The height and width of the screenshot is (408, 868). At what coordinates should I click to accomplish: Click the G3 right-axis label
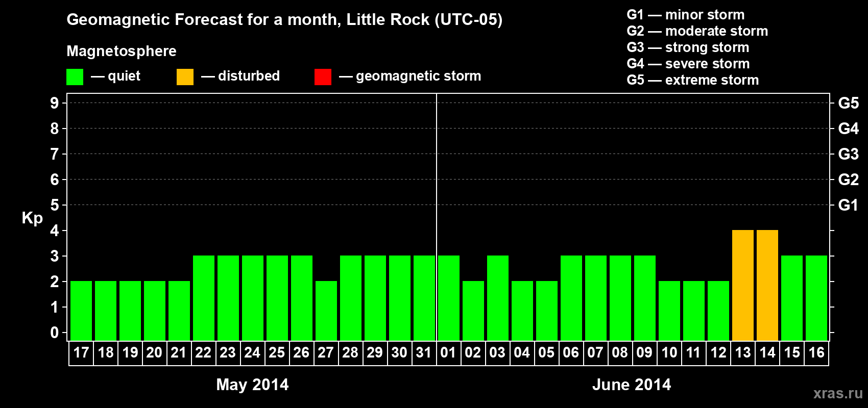pos(849,154)
